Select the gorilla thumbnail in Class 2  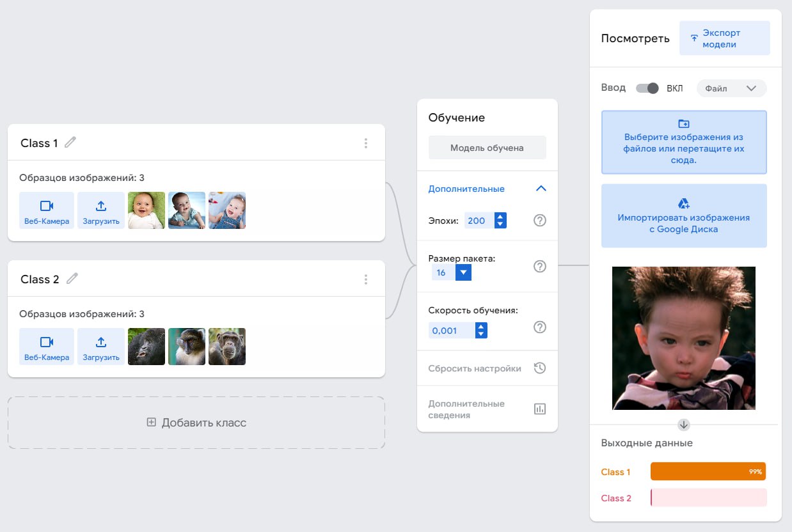(147, 347)
